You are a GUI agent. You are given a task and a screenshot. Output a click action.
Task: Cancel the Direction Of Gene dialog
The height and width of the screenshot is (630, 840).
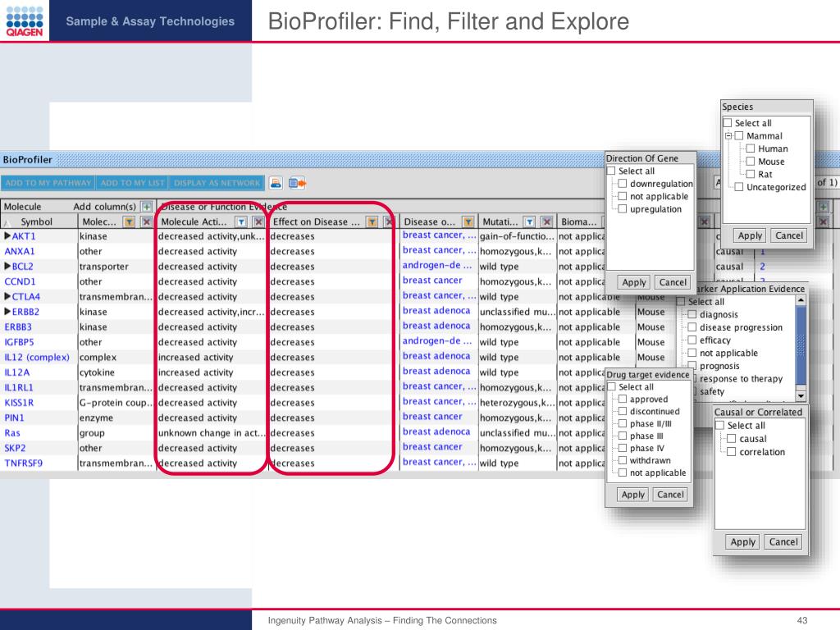point(673,282)
